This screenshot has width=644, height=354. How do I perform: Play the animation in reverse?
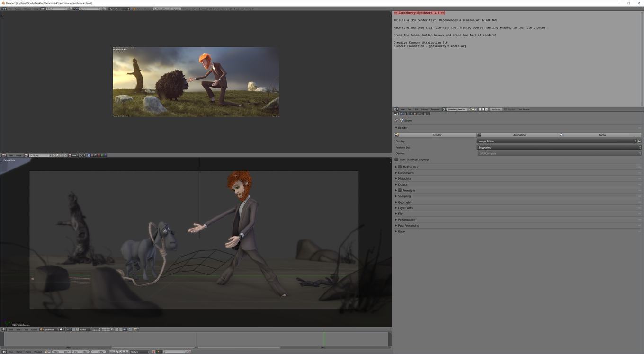click(117, 352)
